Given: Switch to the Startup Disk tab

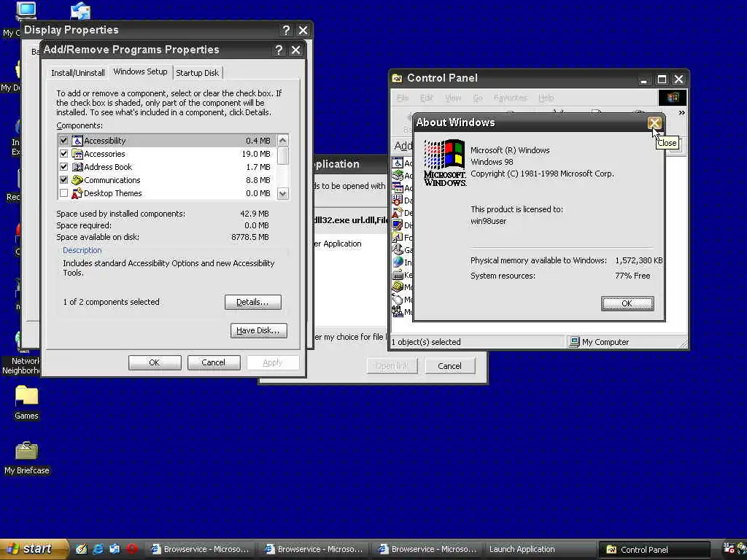Looking at the screenshot, I should tap(197, 73).
